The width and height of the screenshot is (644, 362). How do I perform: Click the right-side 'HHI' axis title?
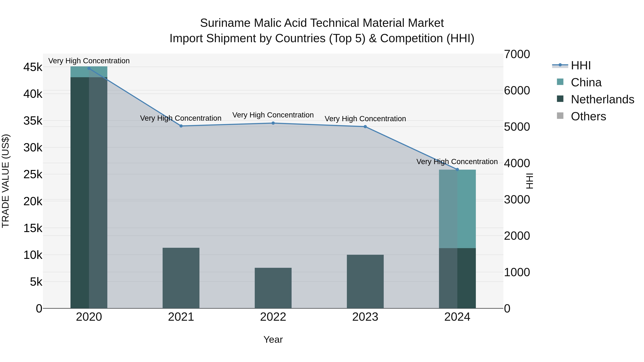(x=530, y=181)
